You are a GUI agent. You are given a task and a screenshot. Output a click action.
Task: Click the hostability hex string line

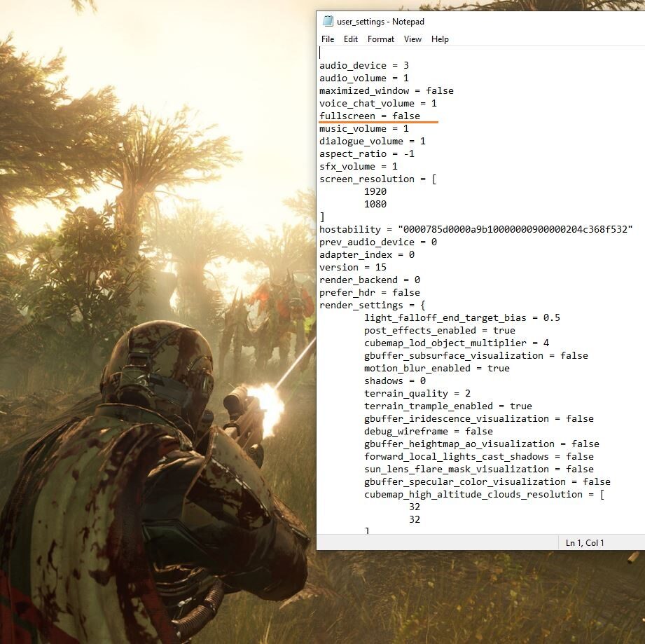[476, 229]
